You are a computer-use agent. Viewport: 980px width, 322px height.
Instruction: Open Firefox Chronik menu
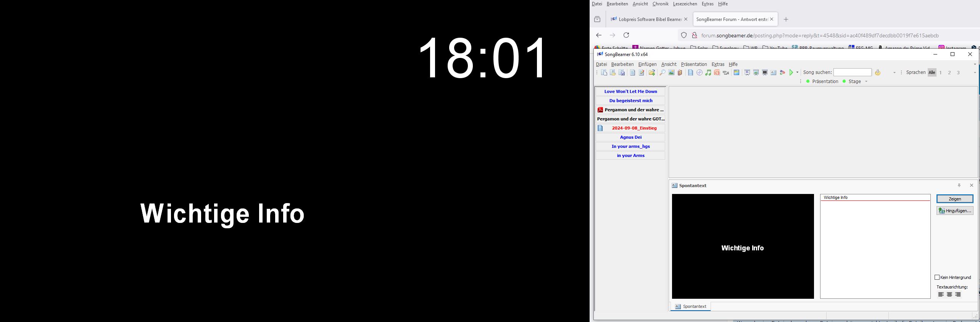(x=660, y=4)
